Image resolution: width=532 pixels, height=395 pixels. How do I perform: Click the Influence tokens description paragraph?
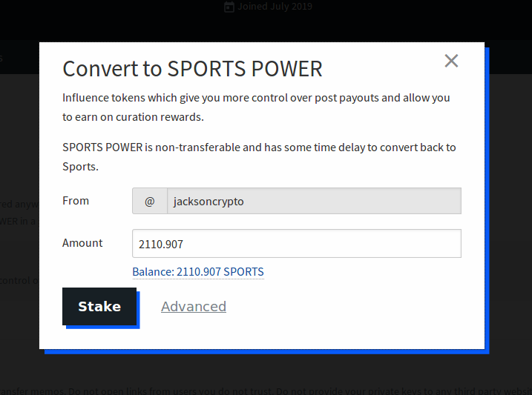(256, 107)
